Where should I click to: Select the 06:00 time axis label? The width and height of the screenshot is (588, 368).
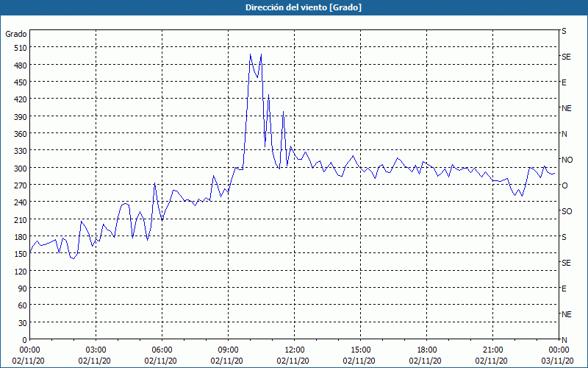click(162, 350)
